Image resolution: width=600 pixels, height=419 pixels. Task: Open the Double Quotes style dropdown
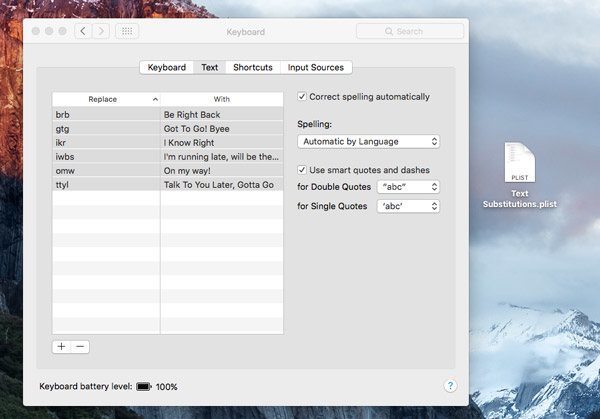coord(408,187)
